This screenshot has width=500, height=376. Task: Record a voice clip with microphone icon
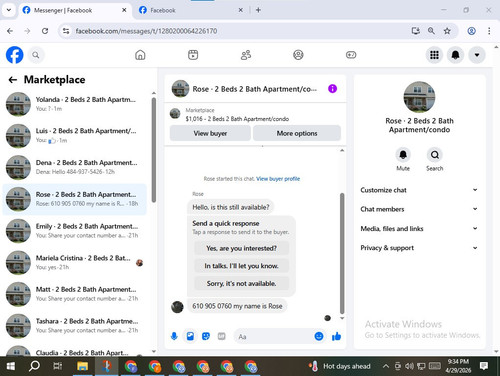(174, 336)
